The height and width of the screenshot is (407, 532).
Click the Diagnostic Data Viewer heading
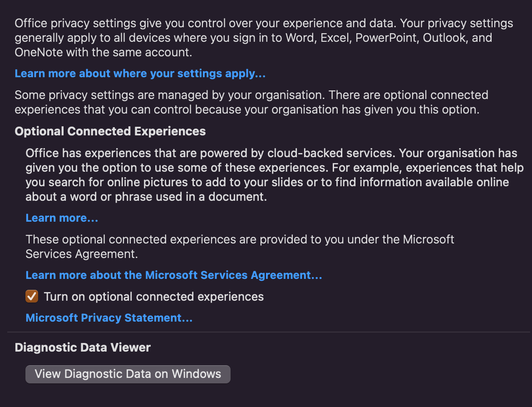(83, 347)
